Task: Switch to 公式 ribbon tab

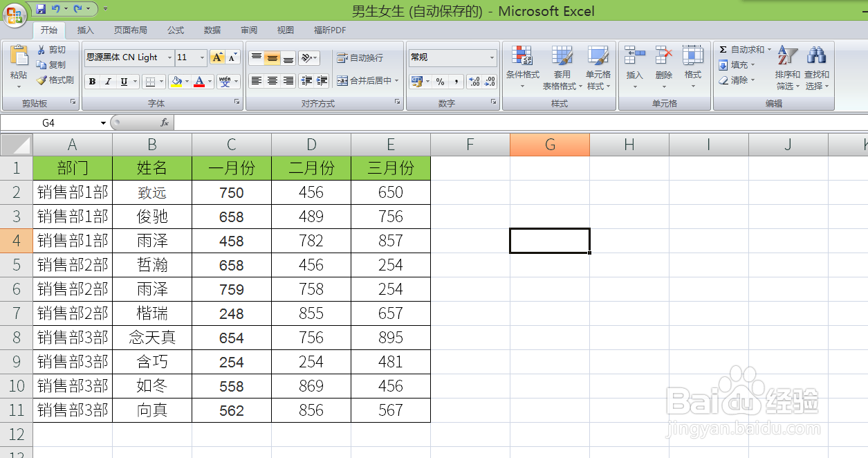Action: (x=176, y=30)
